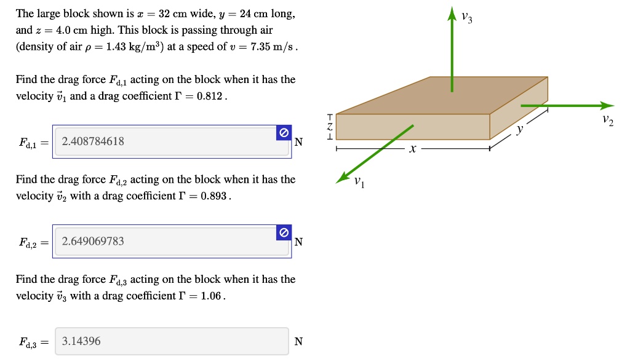630x364 pixels.
Task: Click the green v2 velocity arrow
Action: [567, 106]
